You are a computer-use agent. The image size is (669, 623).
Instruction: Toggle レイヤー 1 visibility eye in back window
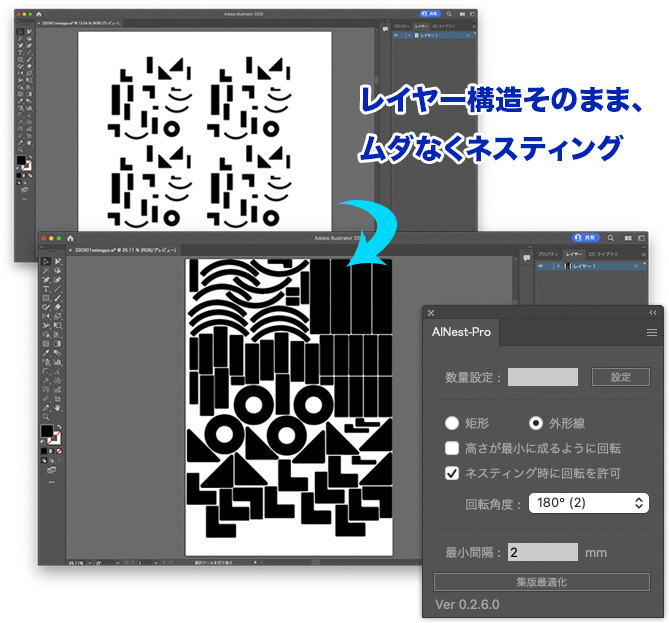pyautogui.click(x=396, y=35)
